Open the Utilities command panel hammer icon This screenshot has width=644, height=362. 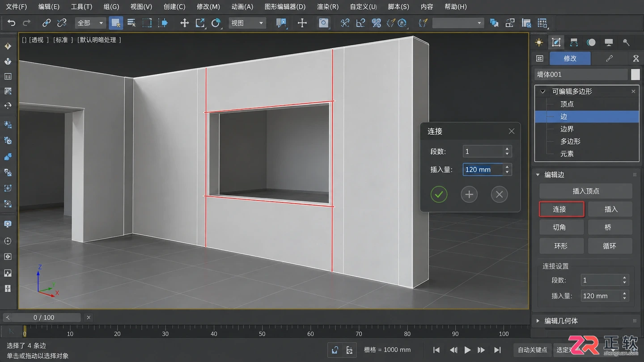pos(626,42)
